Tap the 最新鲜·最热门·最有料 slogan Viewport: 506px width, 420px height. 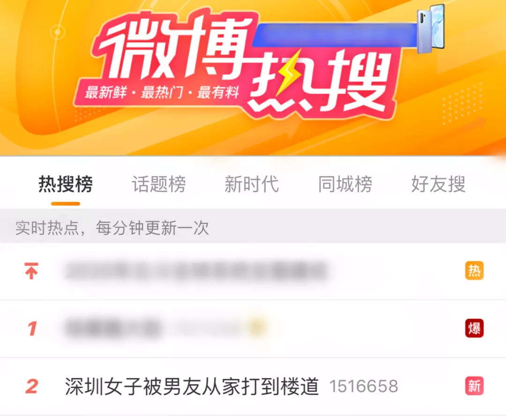162,93
